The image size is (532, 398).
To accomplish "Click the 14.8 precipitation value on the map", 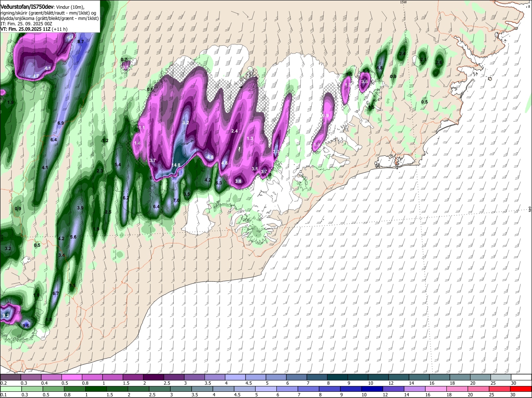I will [x=176, y=165].
